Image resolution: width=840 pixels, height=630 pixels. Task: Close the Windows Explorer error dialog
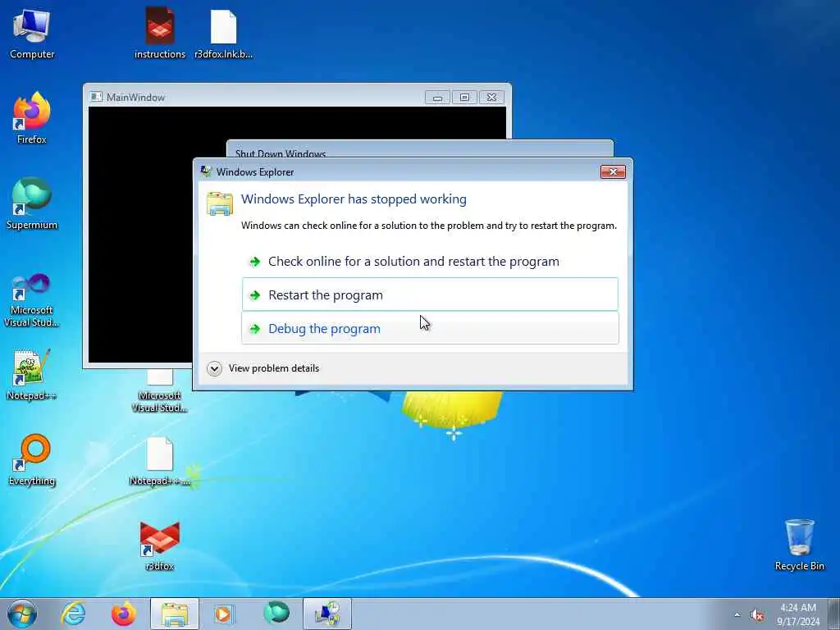tap(613, 171)
